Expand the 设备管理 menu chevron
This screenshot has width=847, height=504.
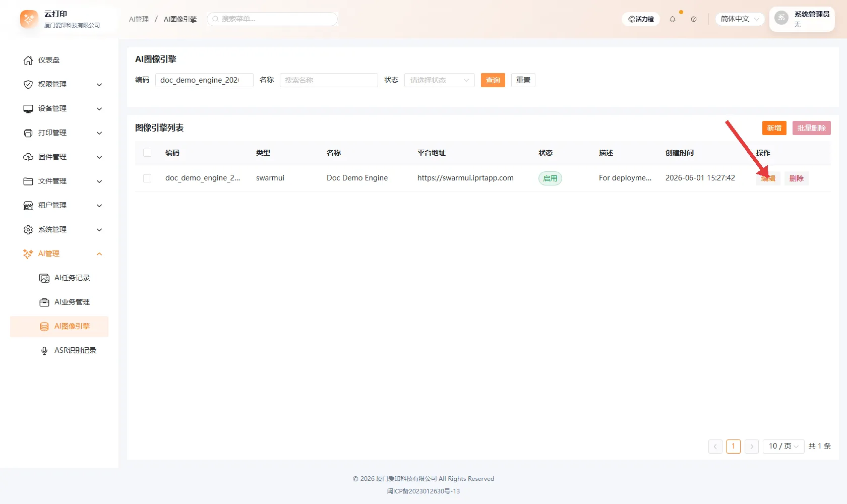pyautogui.click(x=99, y=109)
